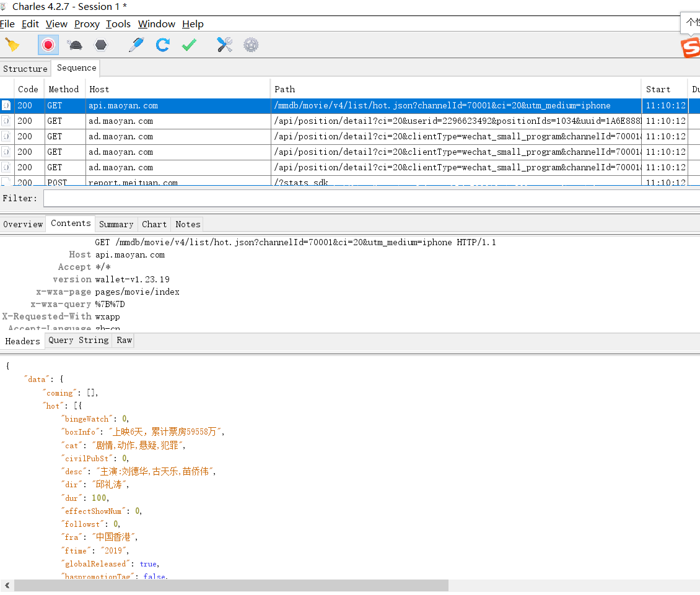Click row icon of userid=2296623492 request

(x=6, y=121)
